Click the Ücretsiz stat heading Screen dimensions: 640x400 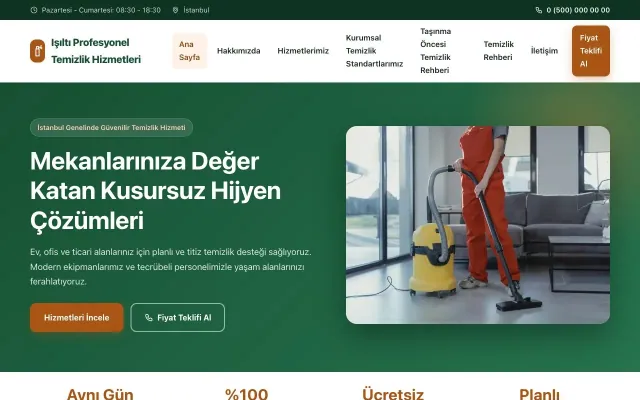point(393,394)
